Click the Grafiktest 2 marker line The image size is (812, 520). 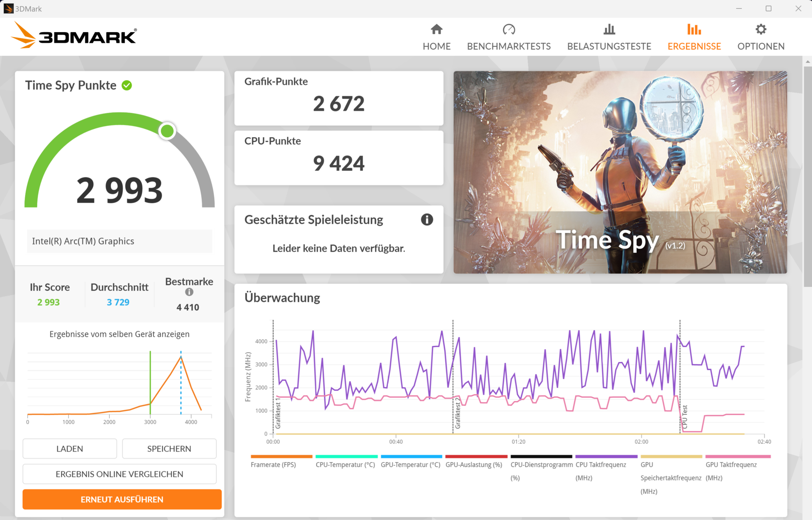453,377
